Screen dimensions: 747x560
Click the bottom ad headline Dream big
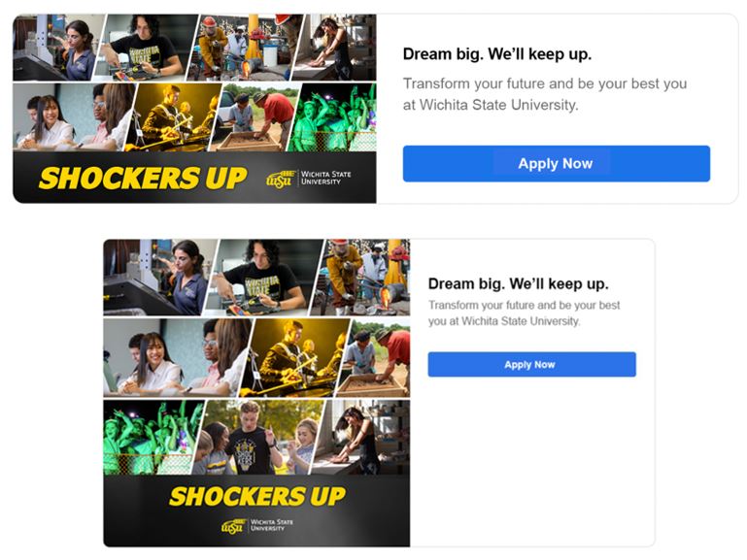coord(519,284)
